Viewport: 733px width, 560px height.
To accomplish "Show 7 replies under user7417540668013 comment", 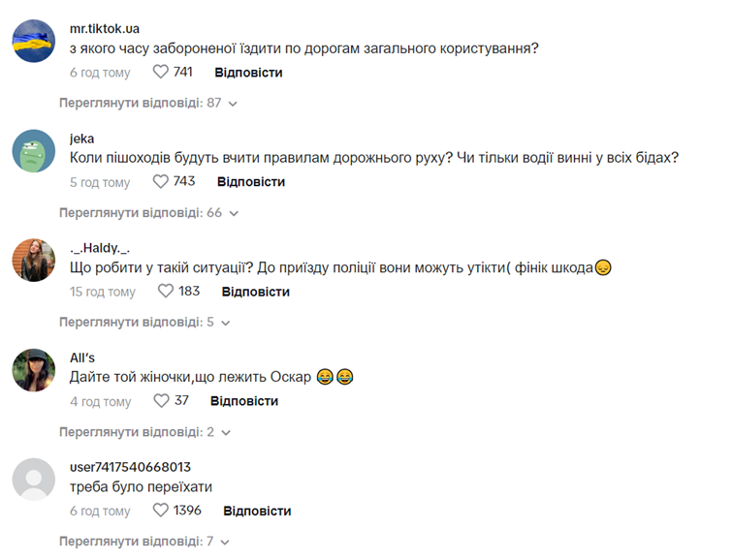I will [x=143, y=541].
